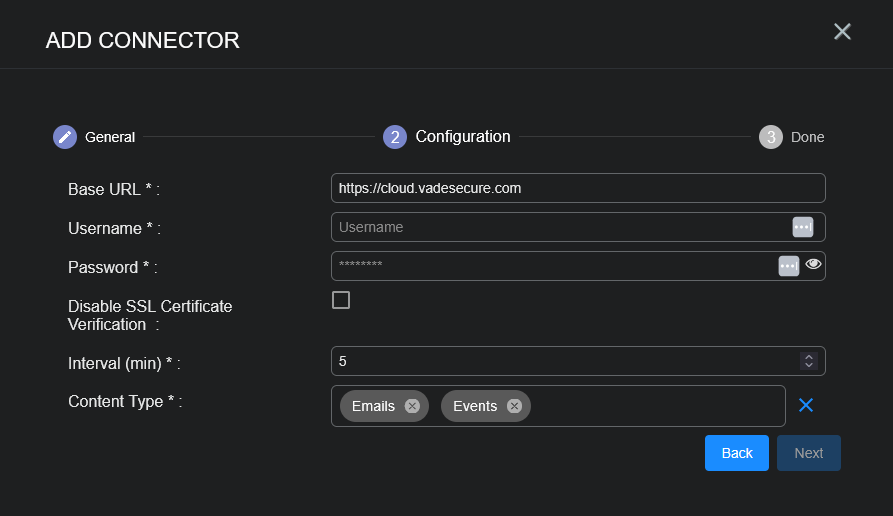Select the Done step label
The height and width of the screenshot is (516, 893).
click(x=807, y=137)
